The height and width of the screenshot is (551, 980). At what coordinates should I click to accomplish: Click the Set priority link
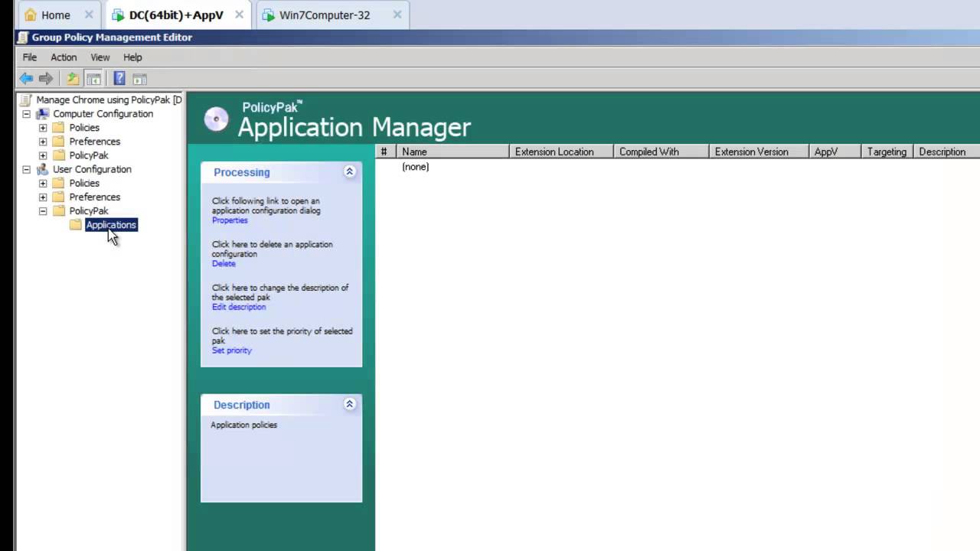tap(232, 350)
